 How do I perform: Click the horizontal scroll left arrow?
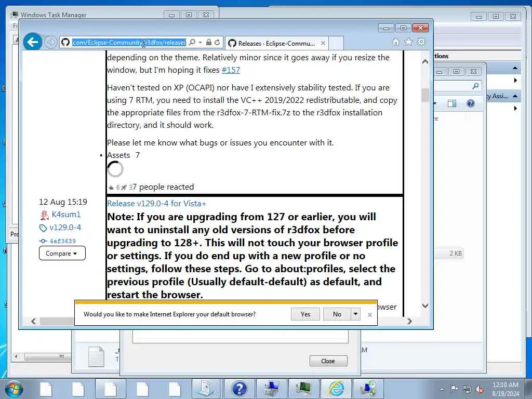coord(33,321)
